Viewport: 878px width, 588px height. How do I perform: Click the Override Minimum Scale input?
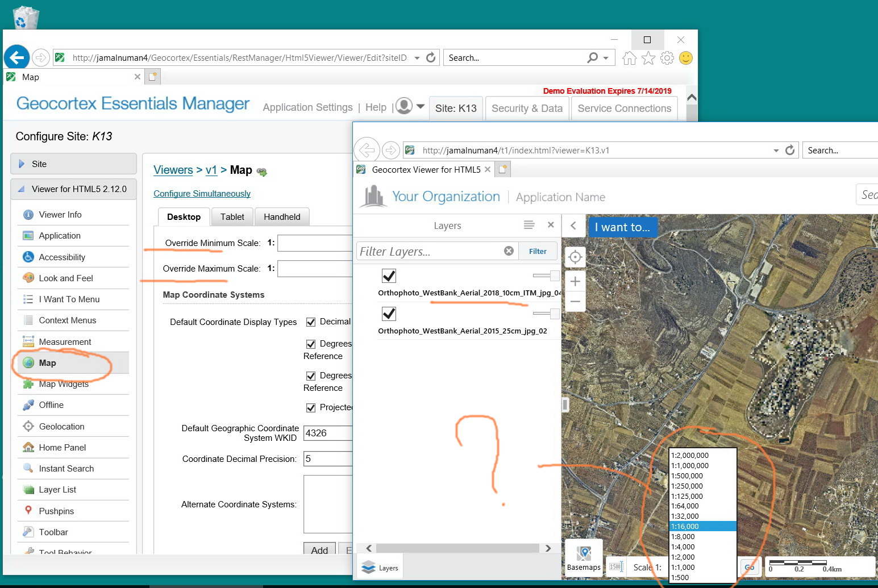coord(315,243)
